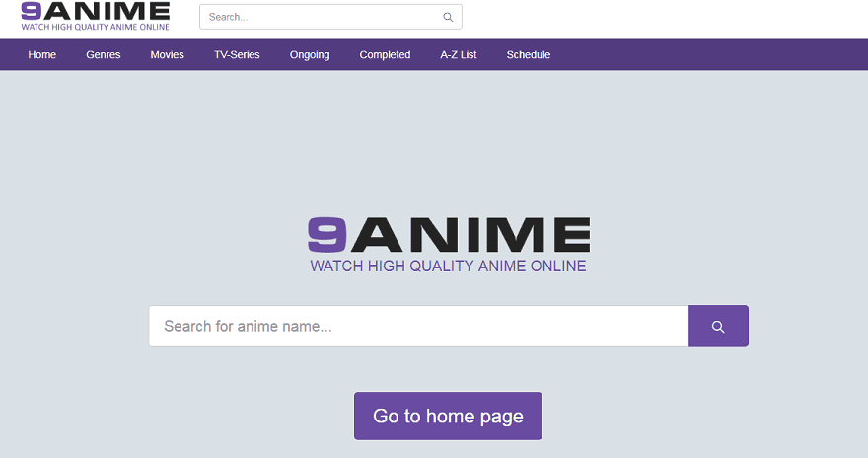
Task: Click the magnifier icon in the header search box
Action: [448, 17]
